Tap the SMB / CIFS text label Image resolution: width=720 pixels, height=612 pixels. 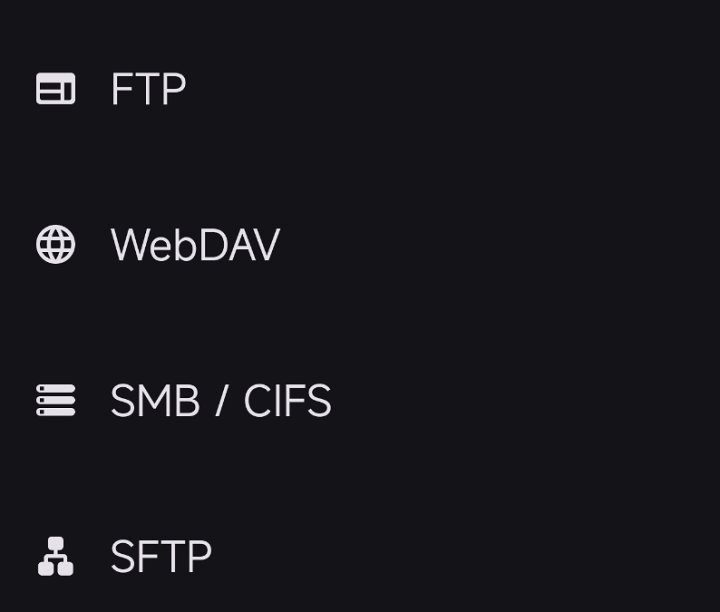(220, 401)
